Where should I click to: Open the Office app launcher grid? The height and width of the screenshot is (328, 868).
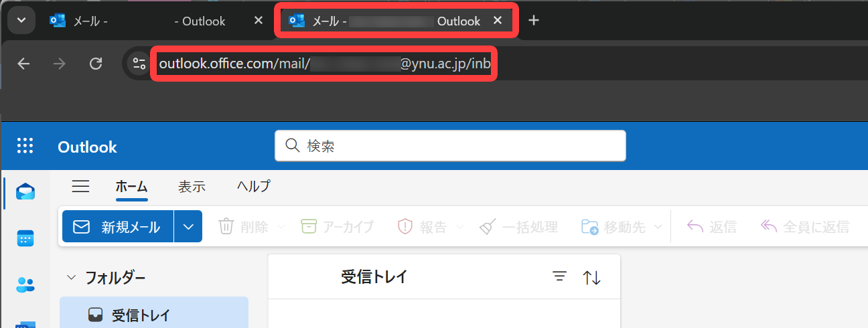click(x=25, y=146)
